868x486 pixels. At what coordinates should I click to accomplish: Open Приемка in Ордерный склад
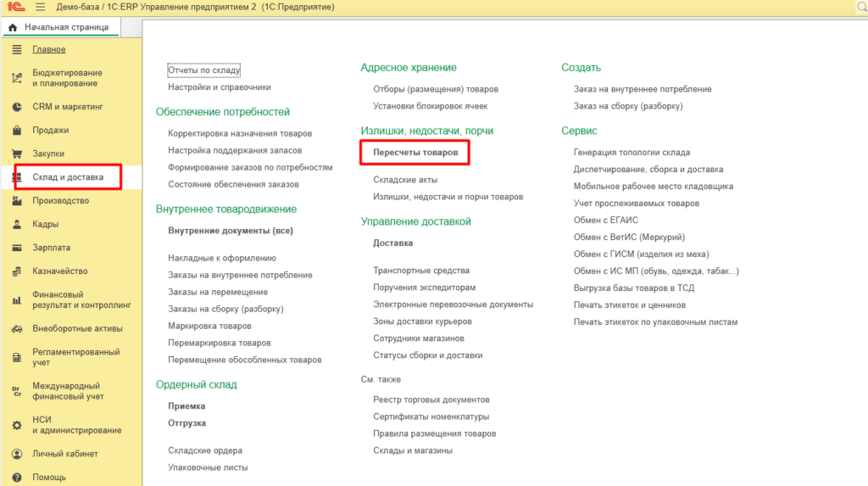(186, 406)
